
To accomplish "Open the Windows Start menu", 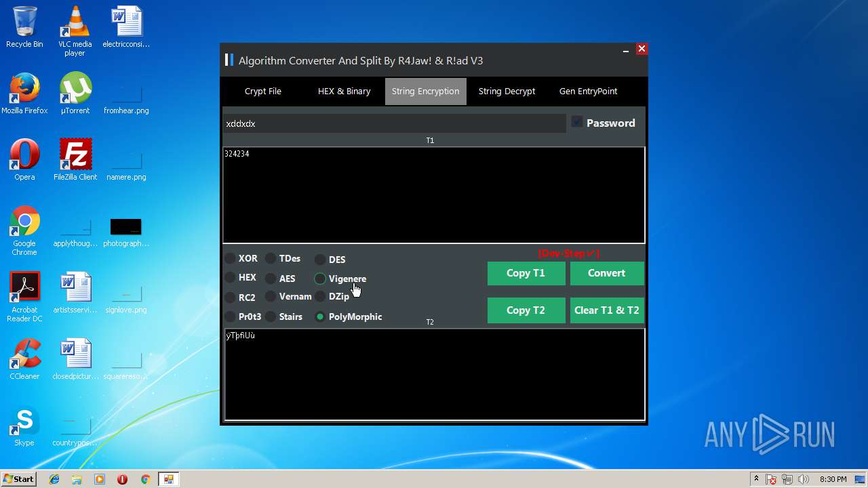I will pyautogui.click(x=18, y=479).
